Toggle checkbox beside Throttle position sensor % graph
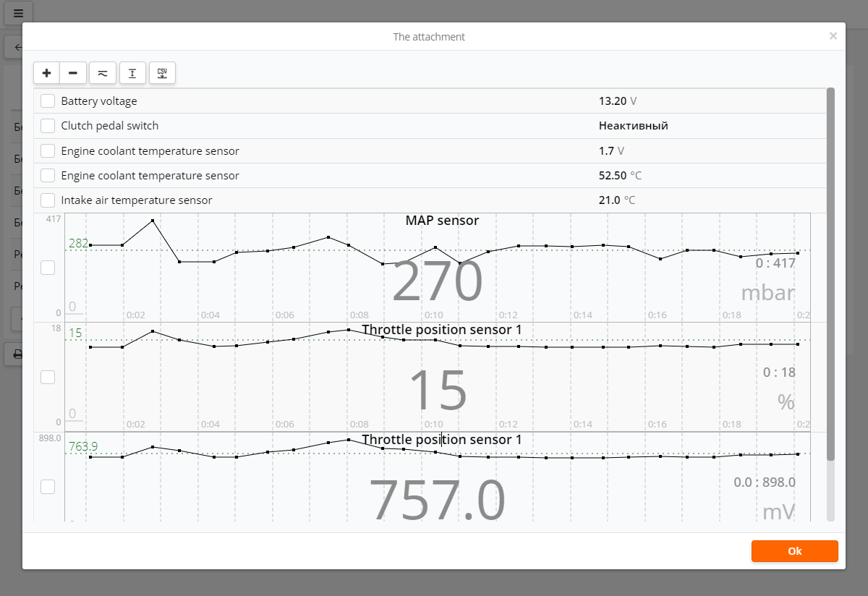This screenshot has width=868, height=596. tap(48, 377)
